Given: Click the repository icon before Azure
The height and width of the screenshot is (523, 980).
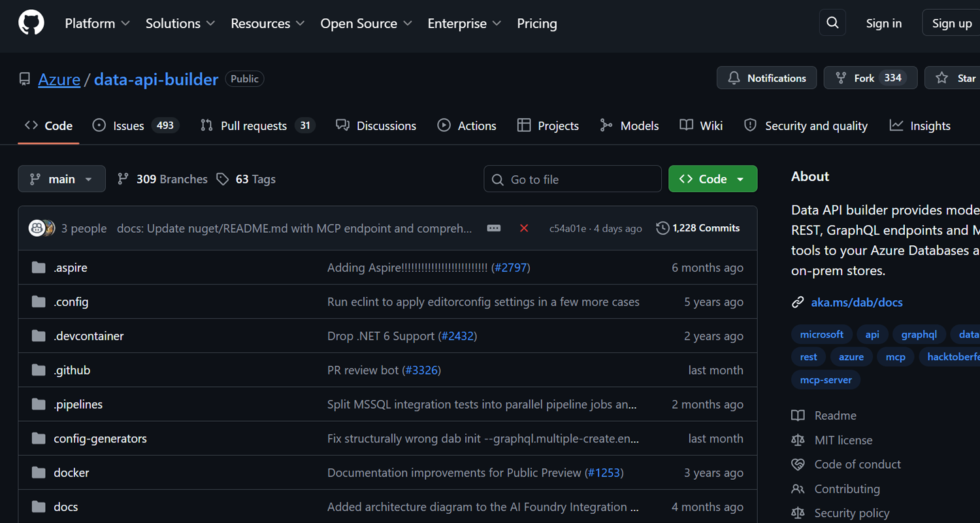Looking at the screenshot, I should tap(25, 79).
